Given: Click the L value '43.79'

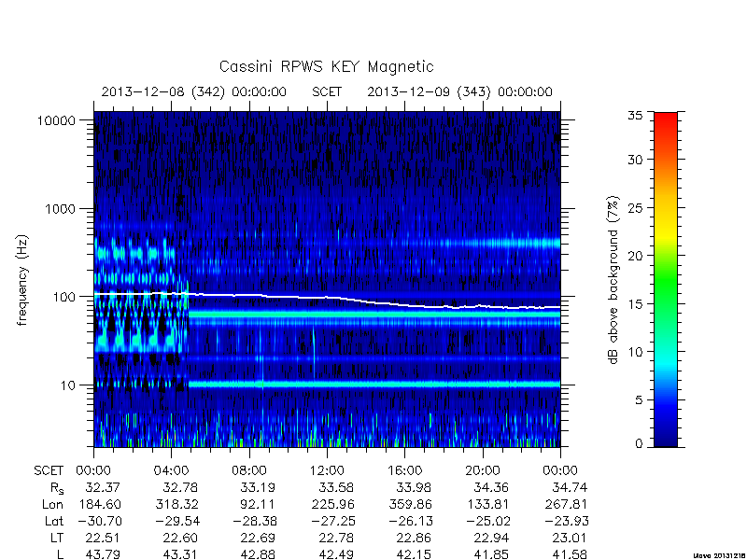Looking at the screenshot, I should [103, 554].
